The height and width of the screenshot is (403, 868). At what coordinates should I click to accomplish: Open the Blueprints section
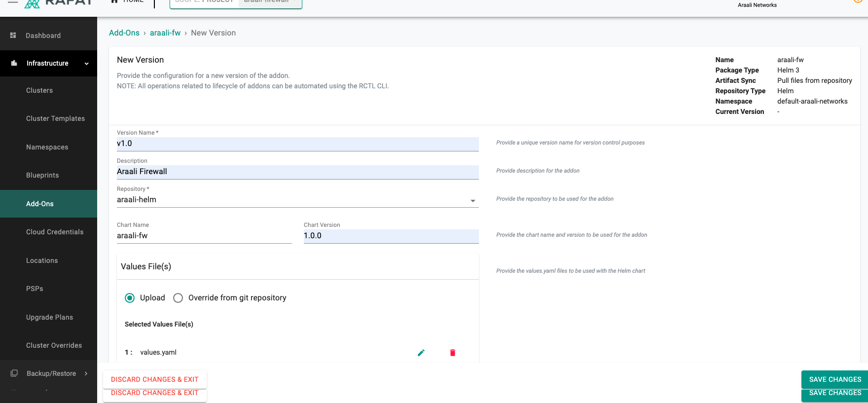pyautogui.click(x=42, y=175)
